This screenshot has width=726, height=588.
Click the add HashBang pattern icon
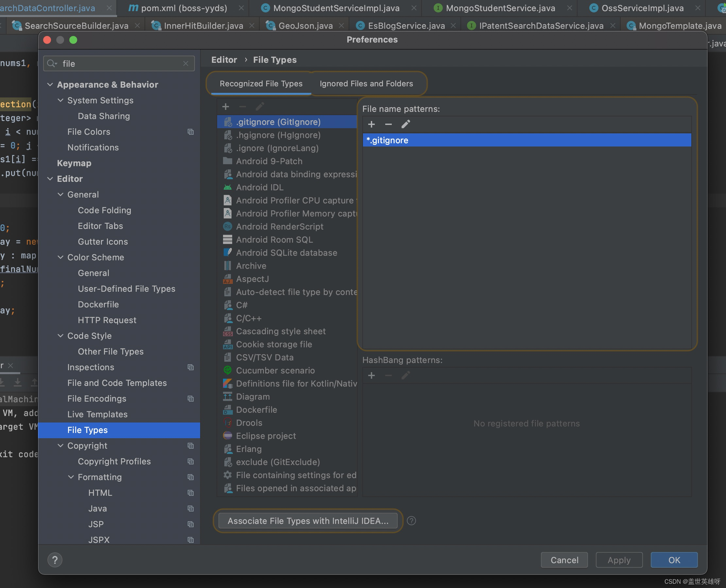pos(372,375)
